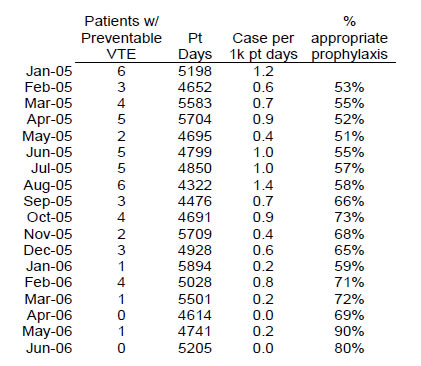Click the Jan-06 pt days value 5894
The image size is (421, 366).
click(x=195, y=266)
